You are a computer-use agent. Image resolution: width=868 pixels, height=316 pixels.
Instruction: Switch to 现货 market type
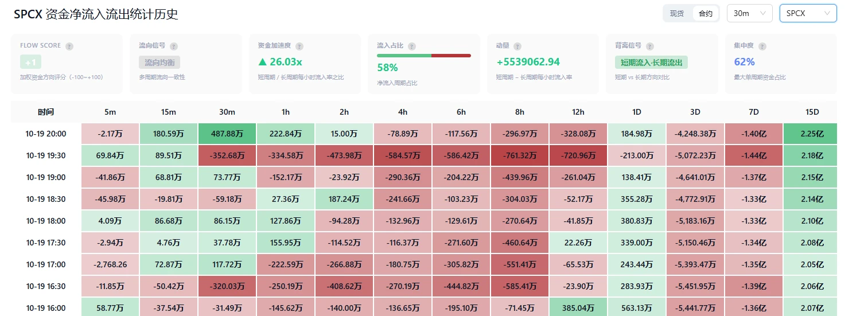(x=677, y=13)
